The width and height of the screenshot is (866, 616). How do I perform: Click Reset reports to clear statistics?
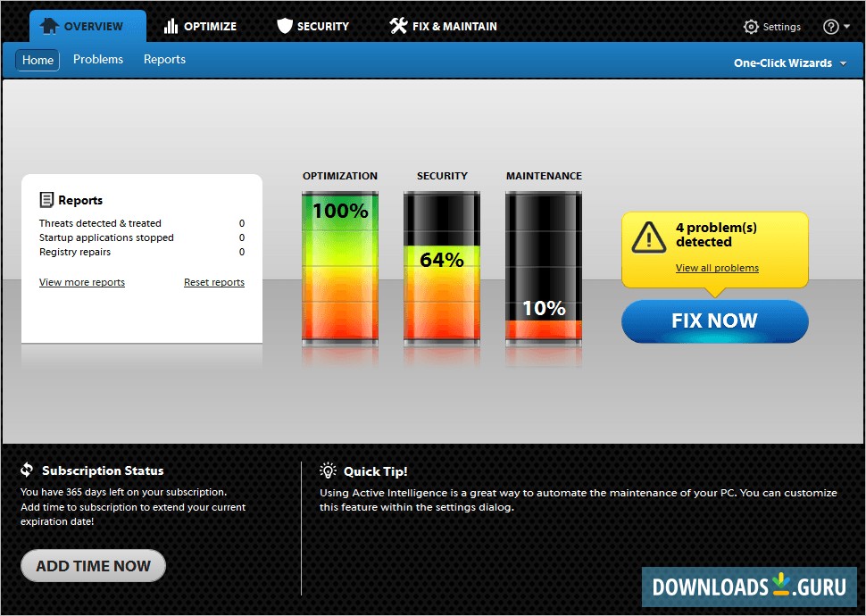214,282
